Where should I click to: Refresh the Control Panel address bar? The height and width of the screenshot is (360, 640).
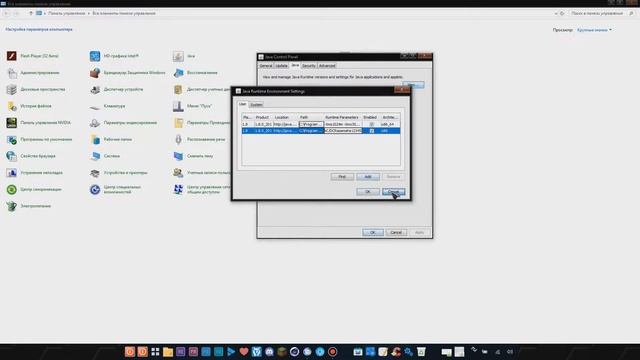pos(562,13)
